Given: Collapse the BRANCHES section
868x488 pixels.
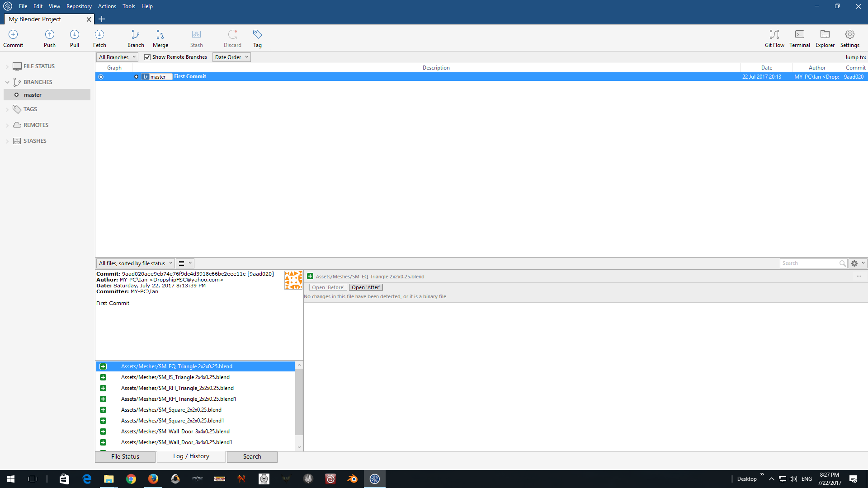Looking at the screenshot, I should [x=7, y=82].
